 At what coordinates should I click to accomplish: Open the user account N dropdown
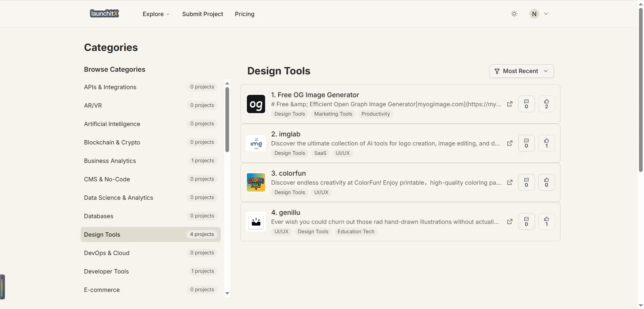coord(539,14)
